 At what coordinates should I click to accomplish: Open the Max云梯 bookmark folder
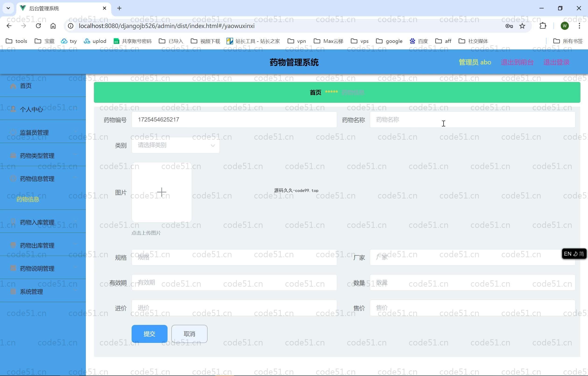pyautogui.click(x=328, y=41)
